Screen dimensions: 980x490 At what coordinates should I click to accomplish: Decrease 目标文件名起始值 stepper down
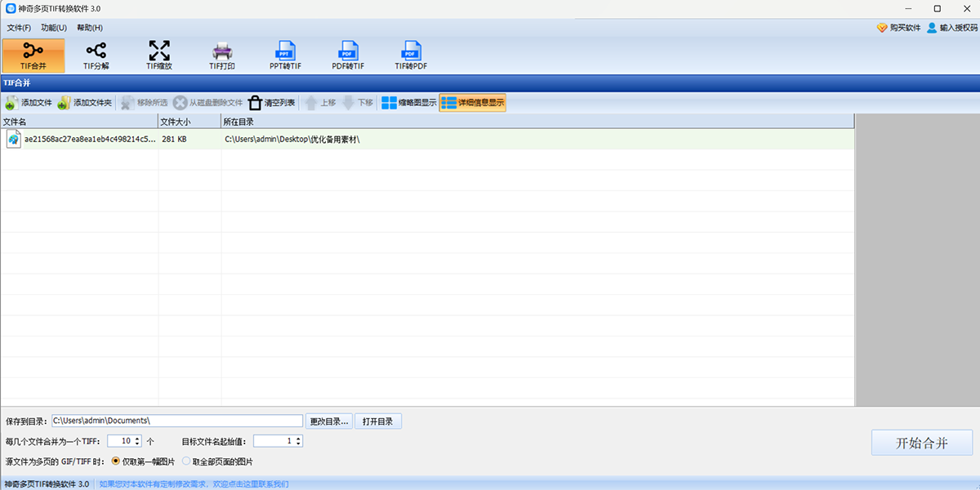pos(298,444)
